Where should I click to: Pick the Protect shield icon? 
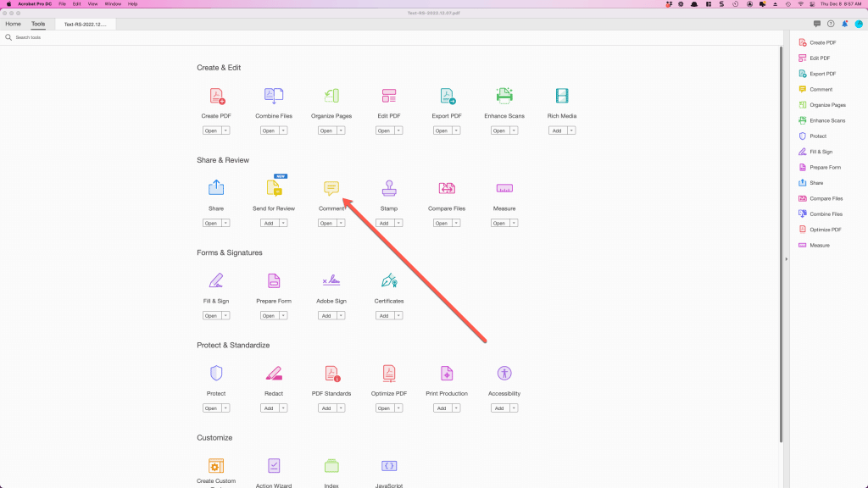coord(216,373)
